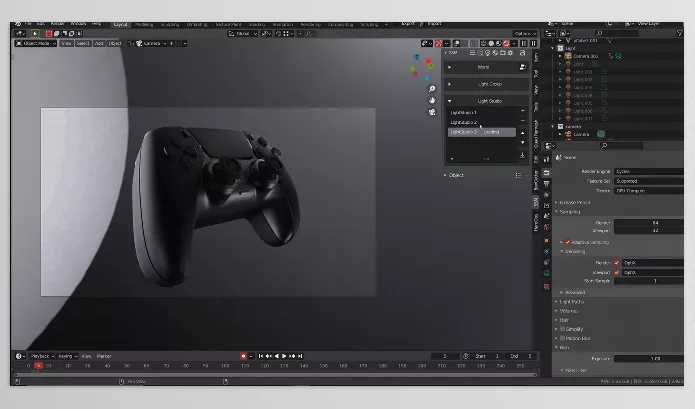
Task: Toggle Viewport denoising checkbox
Action: coord(617,273)
